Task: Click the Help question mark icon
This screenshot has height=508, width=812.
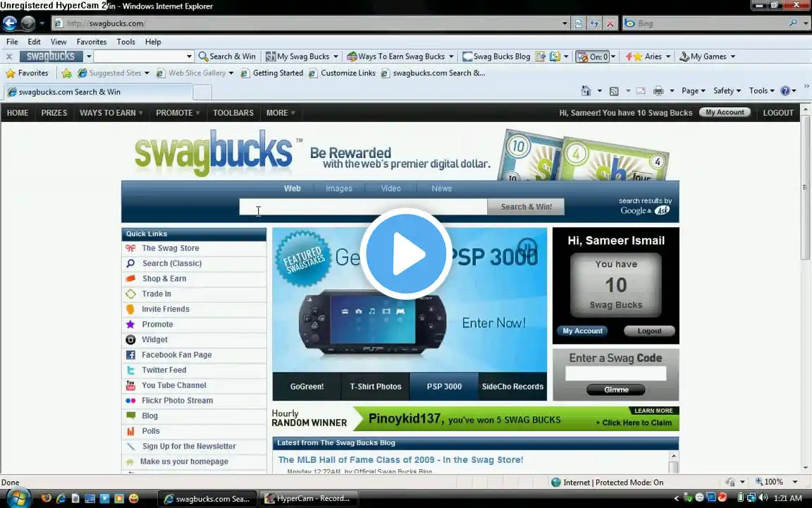Action: coord(785,91)
